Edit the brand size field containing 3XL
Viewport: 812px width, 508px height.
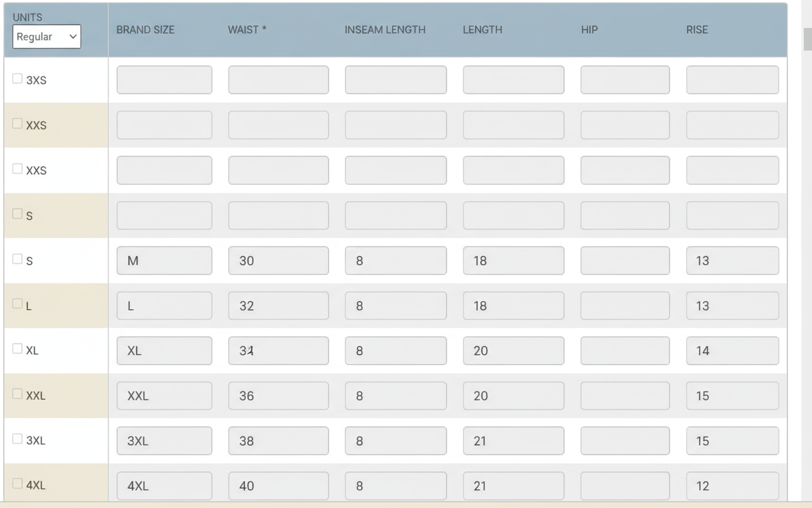point(164,441)
